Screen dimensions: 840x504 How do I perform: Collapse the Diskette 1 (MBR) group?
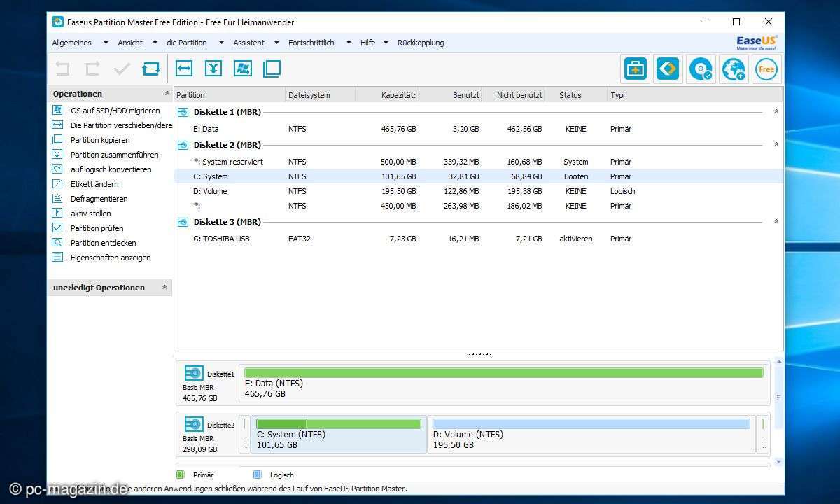776,111
